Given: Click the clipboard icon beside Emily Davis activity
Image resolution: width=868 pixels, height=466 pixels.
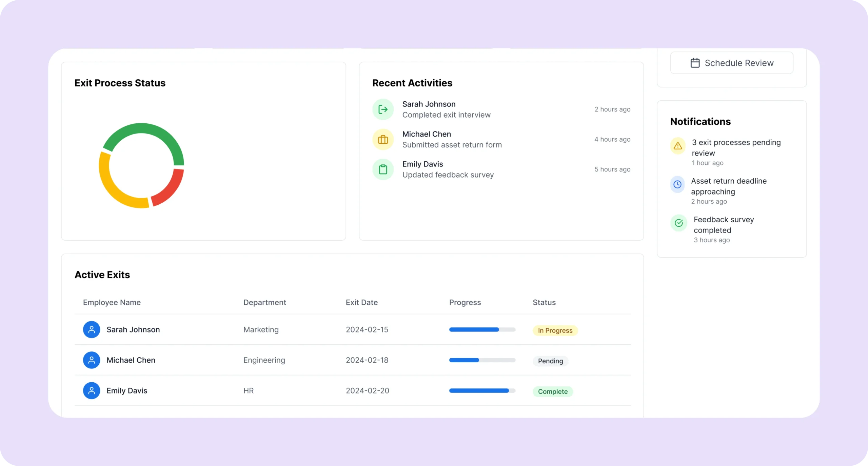Looking at the screenshot, I should pos(383,169).
